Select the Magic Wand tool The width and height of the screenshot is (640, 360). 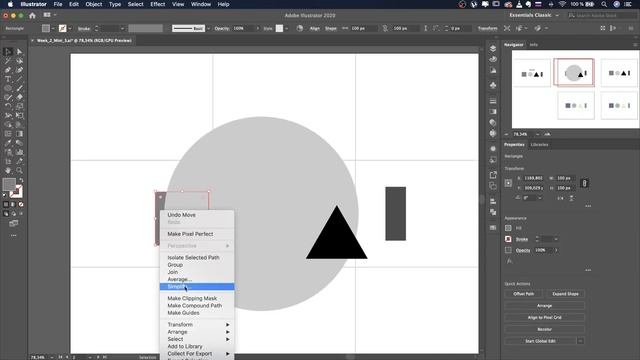8,61
